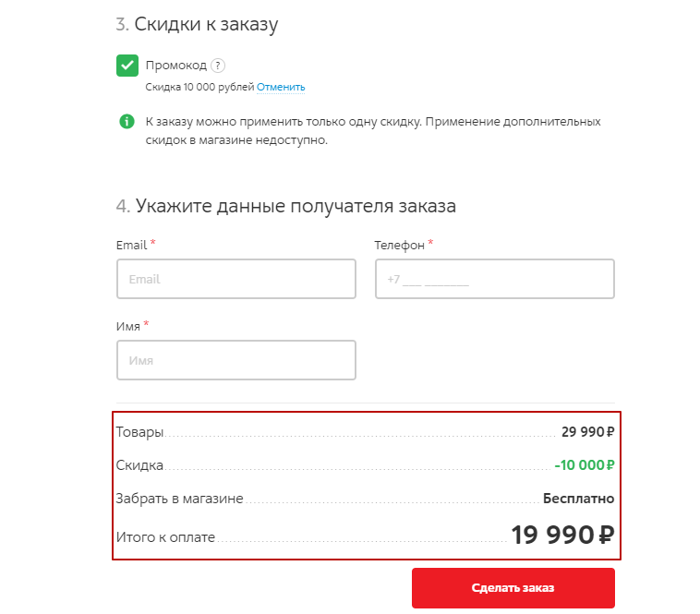
Task: Click the Скидки к заказу section heading
Action: [x=206, y=25]
